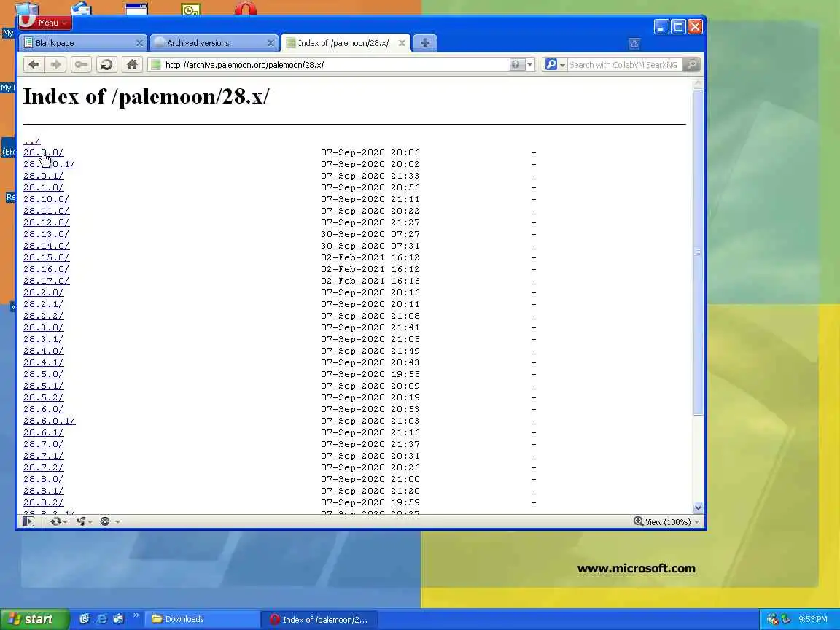
Task: Open the 28.8.2/ folder link
Action: 44,502
